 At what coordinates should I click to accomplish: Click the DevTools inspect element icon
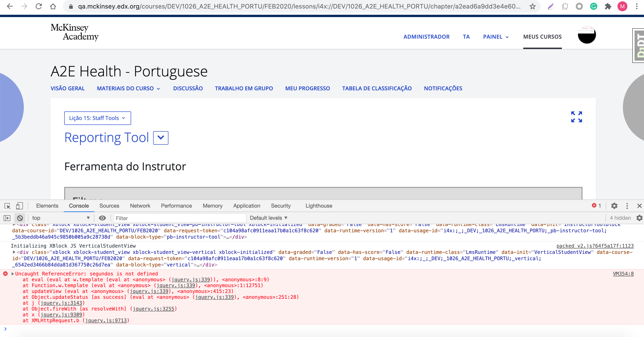pos(7,206)
